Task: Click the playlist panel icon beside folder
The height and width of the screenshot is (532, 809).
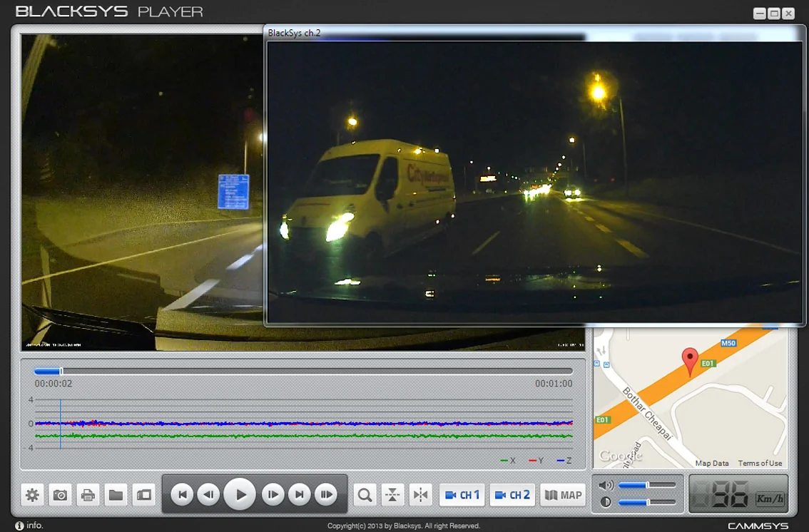Action: pos(144,496)
